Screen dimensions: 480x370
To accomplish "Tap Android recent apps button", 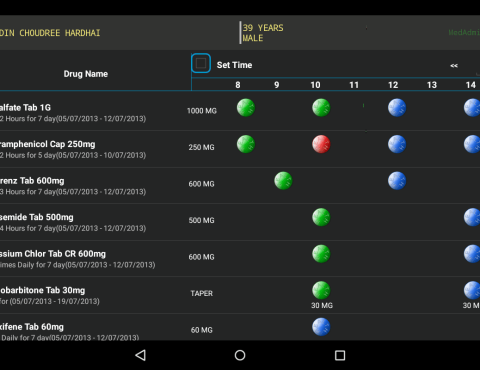I will click(x=340, y=355).
